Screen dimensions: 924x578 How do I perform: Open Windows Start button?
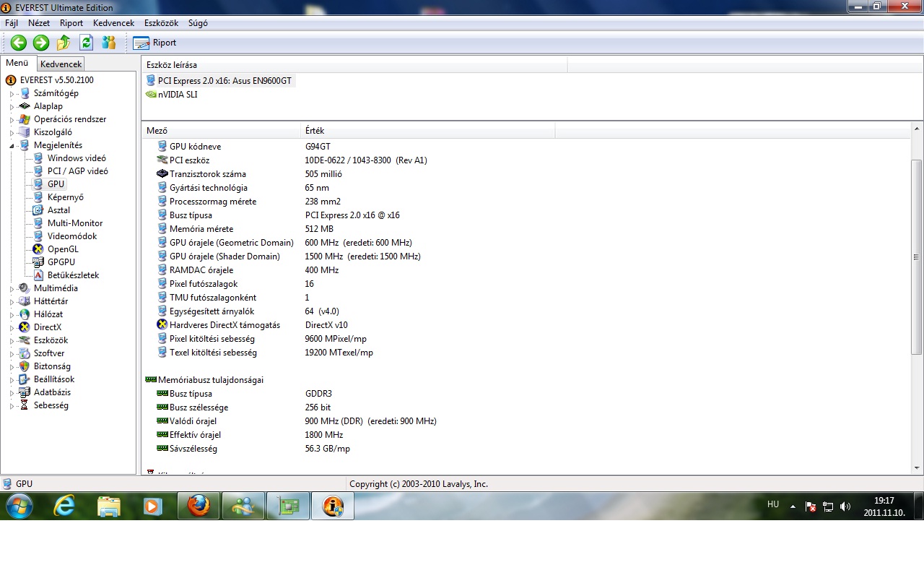point(19,506)
